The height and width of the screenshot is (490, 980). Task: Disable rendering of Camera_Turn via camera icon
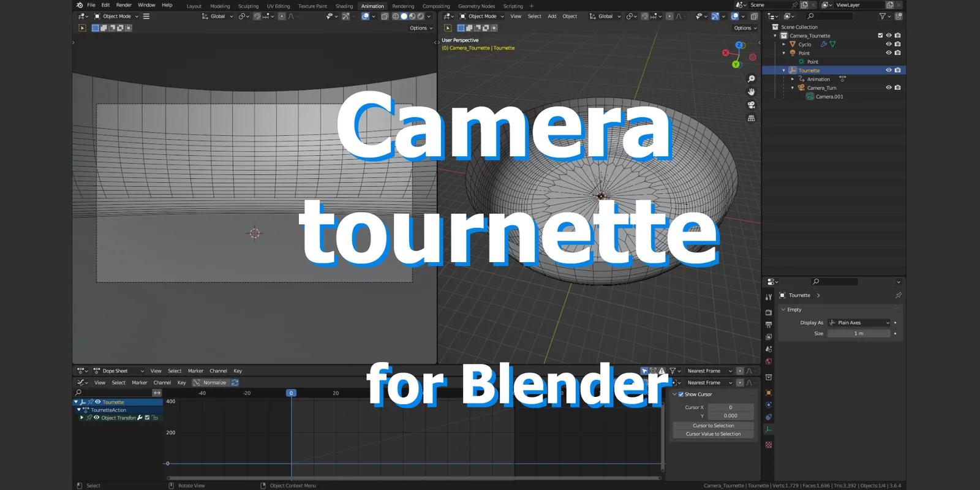pyautogui.click(x=897, y=88)
